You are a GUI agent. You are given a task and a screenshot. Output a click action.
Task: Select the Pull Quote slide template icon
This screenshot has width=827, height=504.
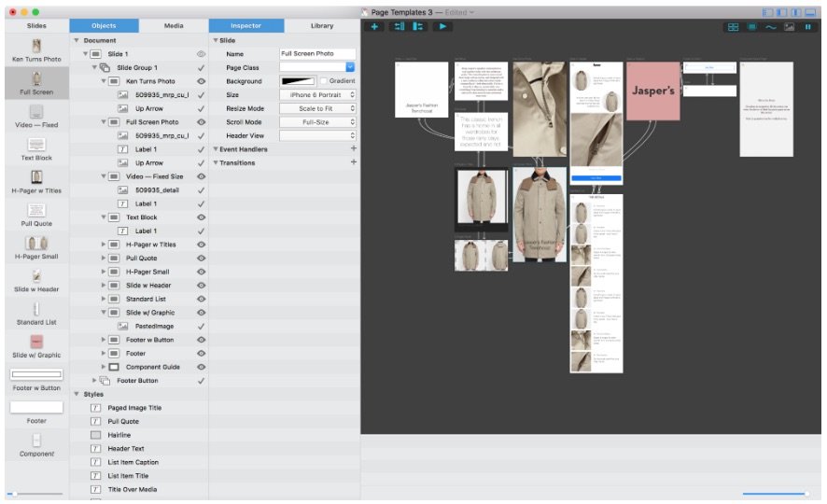coord(36,210)
